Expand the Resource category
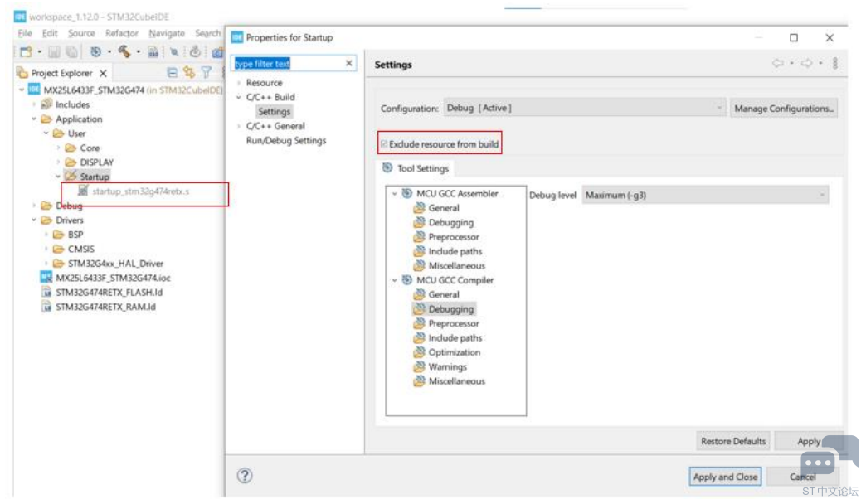 pyautogui.click(x=239, y=83)
